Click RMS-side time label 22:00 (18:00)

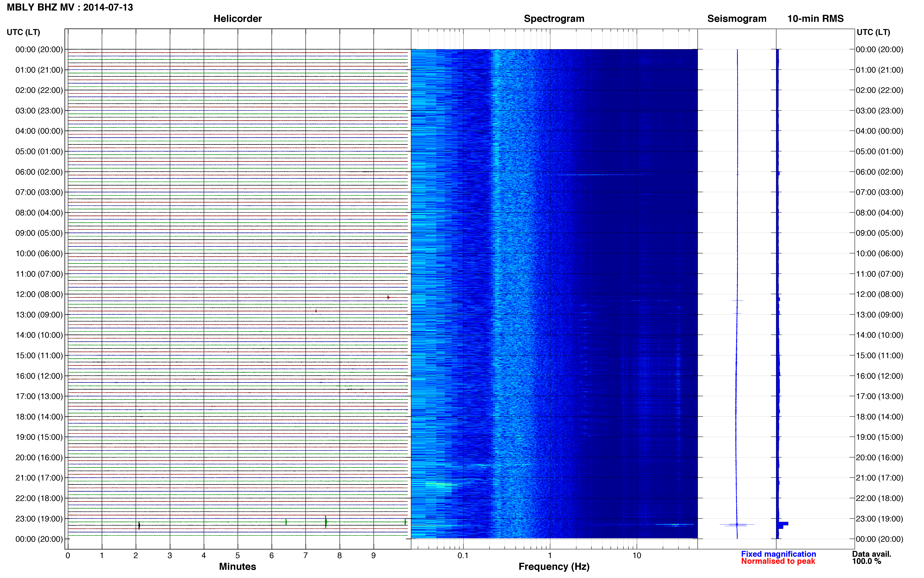(879, 498)
